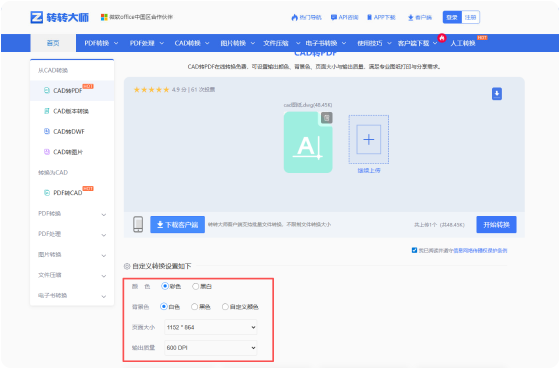Click the 登录 login button
This screenshot has width=560, height=369.
point(452,17)
